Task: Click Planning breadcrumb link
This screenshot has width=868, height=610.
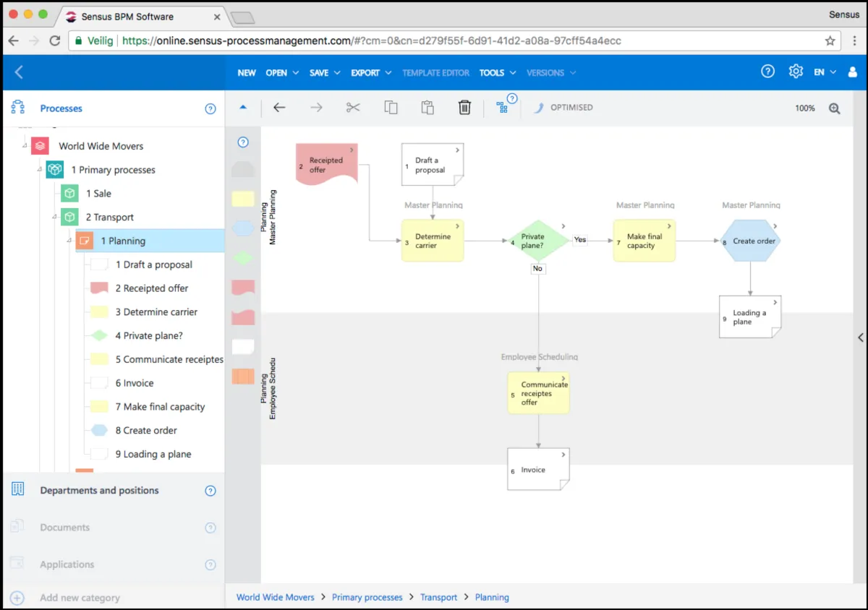Action: (492, 598)
